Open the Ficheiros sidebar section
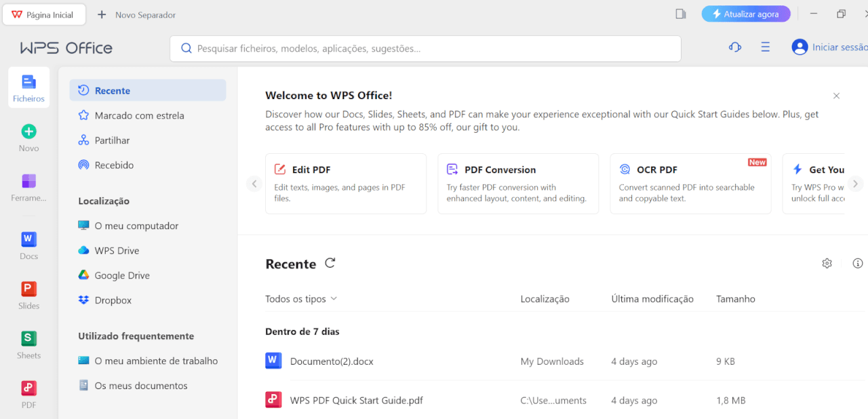Image resolution: width=868 pixels, height=419 pixels. pos(28,87)
